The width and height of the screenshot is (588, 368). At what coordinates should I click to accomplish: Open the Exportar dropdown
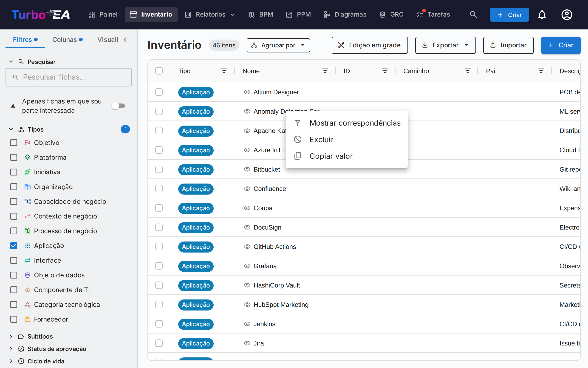tap(445, 45)
